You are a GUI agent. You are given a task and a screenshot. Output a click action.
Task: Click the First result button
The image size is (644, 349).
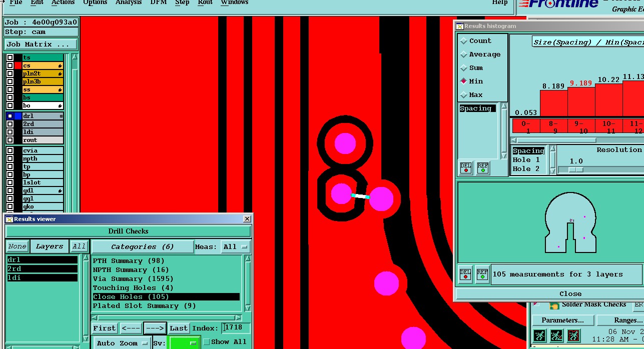pyautogui.click(x=105, y=328)
